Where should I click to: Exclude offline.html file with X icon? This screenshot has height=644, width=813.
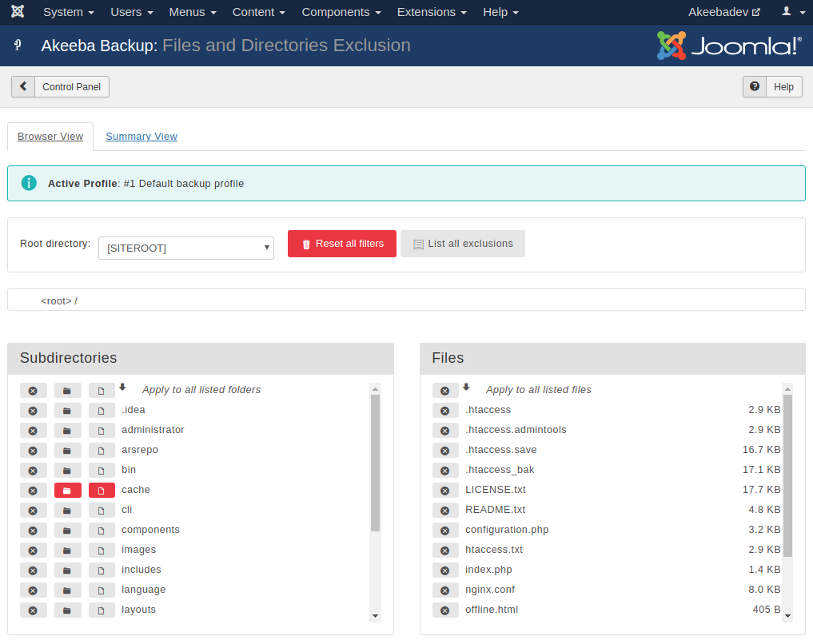[445, 610]
